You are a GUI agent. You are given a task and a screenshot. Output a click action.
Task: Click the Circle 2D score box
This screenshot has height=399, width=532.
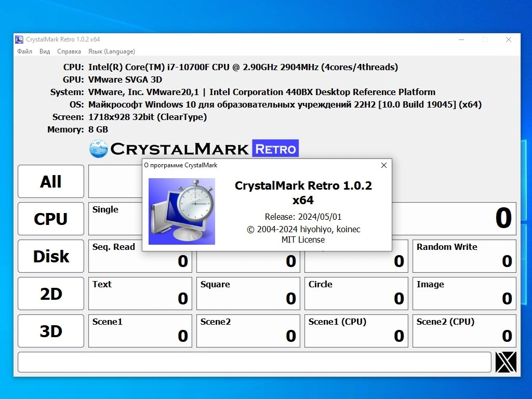(x=356, y=293)
